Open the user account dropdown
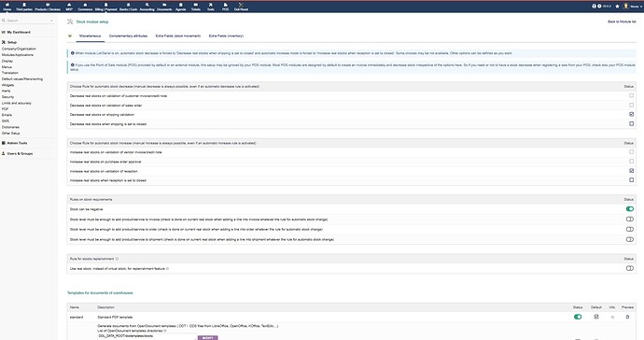 (x=634, y=7)
